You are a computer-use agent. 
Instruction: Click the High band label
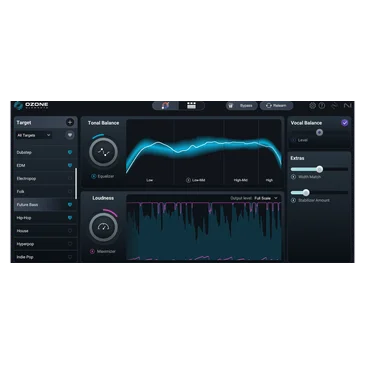point(269,180)
